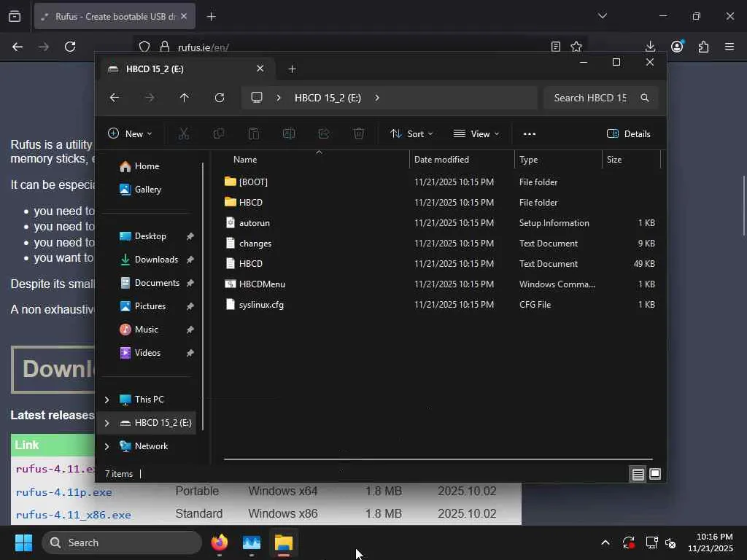
Task: Open the See more (three dots) menu
Action: [530, 134]
